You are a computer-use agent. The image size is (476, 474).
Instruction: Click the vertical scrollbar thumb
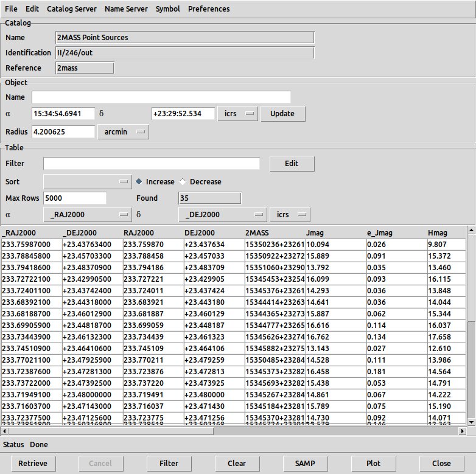pos(471,277)
